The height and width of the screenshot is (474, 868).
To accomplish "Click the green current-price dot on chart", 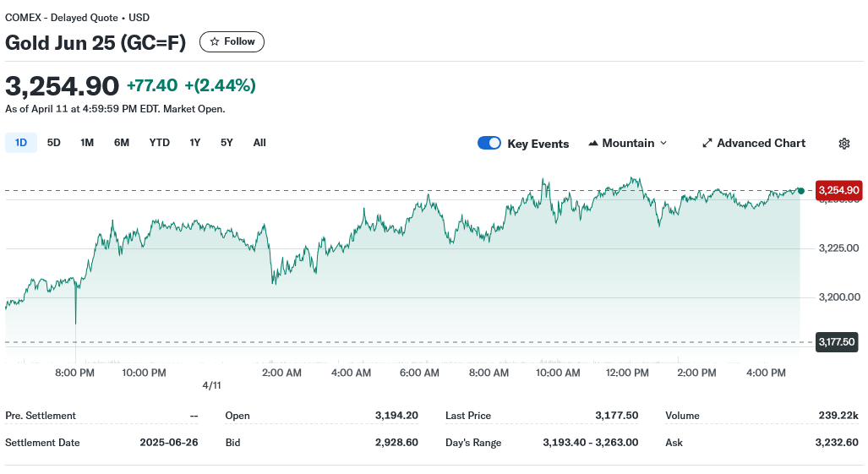I will click(801, 191).
